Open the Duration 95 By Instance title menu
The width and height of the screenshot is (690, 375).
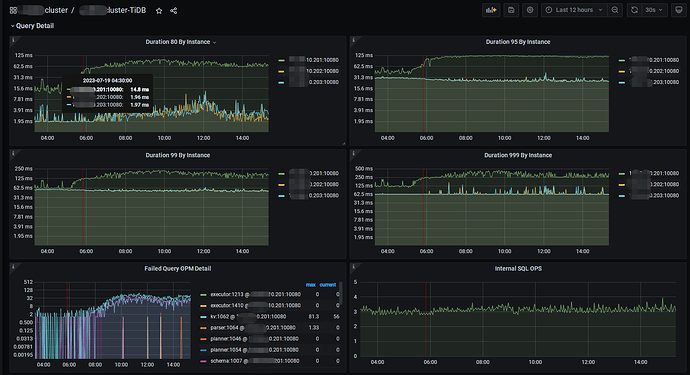tap(518, 42)
